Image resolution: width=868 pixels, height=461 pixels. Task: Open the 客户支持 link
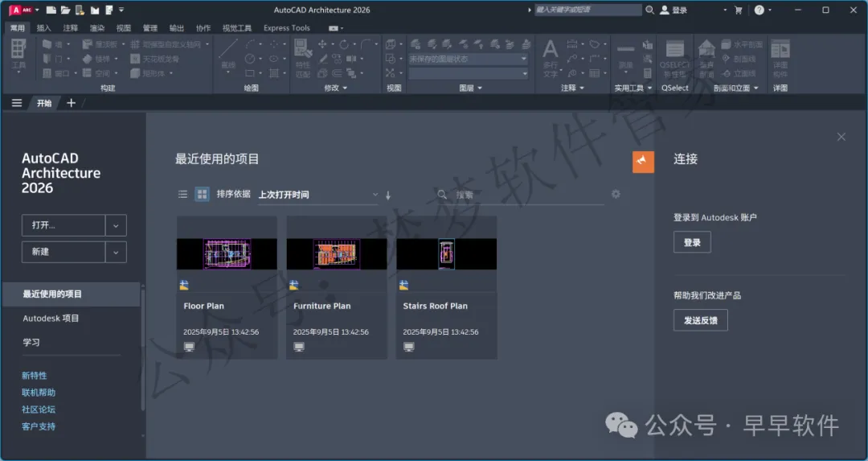coord(39,426)
